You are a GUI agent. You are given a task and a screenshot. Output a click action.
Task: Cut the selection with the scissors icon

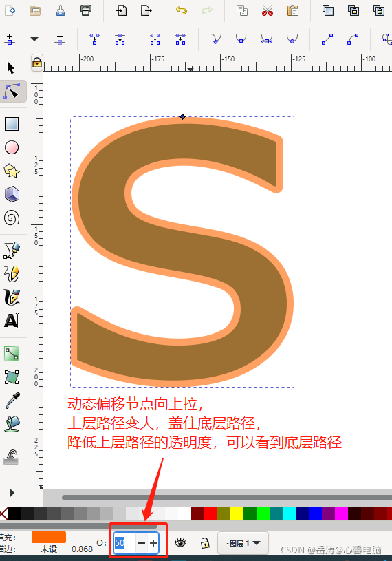click(268, 10)
